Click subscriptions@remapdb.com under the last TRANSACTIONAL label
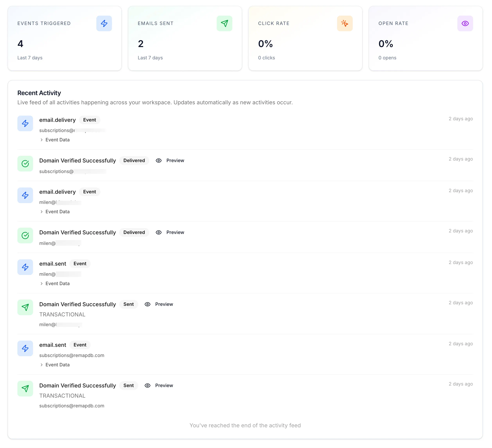492x448 pixels. point(72,406)
